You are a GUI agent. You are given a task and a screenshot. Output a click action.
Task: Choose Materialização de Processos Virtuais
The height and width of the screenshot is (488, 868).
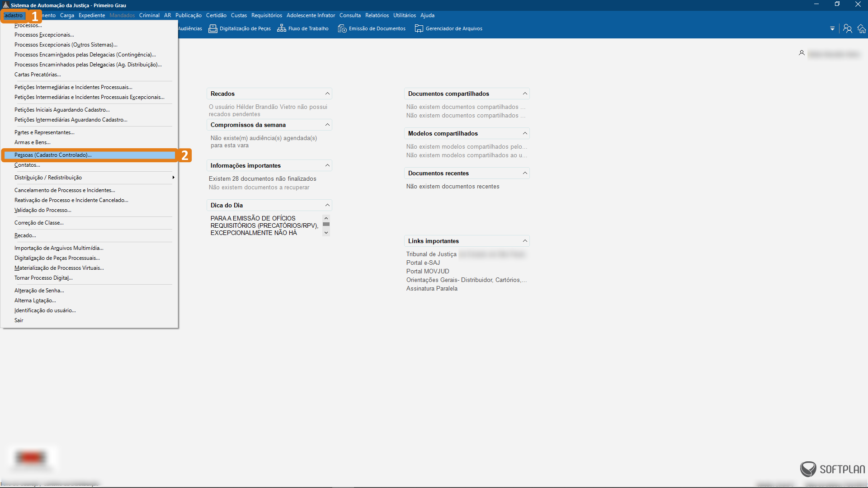point(59,268)
